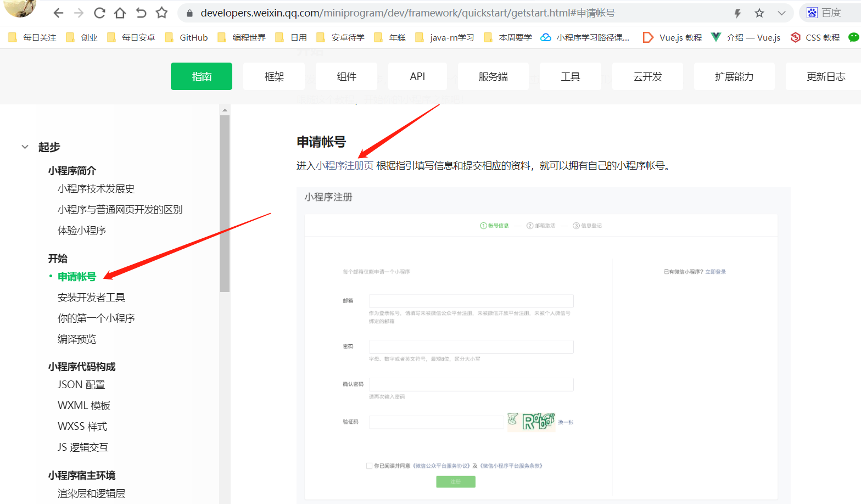
Task: Go forward with the browser forward arrow
Action: [79, 13]
